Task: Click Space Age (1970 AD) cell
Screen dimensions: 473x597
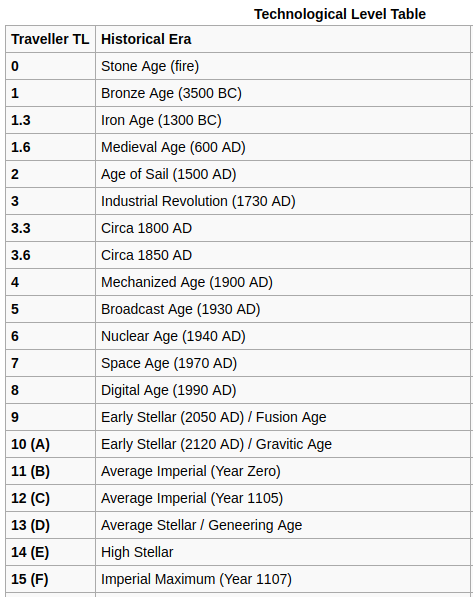Action: (x=283, y=364)
